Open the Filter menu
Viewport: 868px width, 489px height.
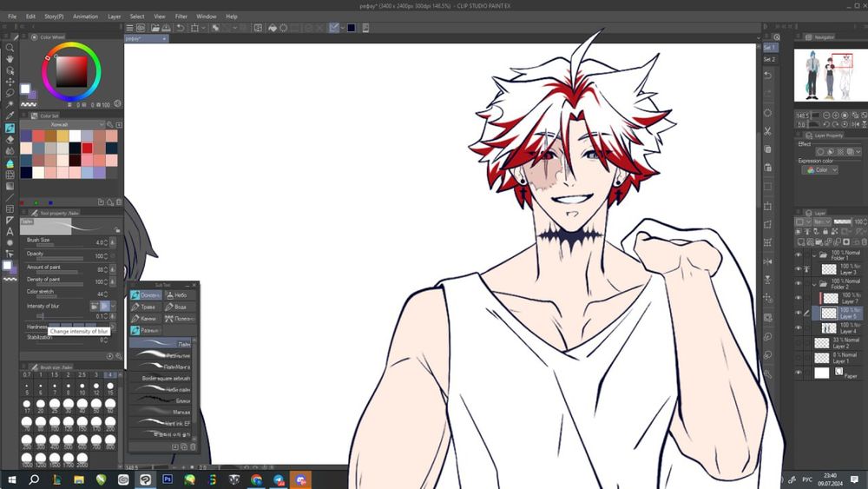[x=181, y=17]
